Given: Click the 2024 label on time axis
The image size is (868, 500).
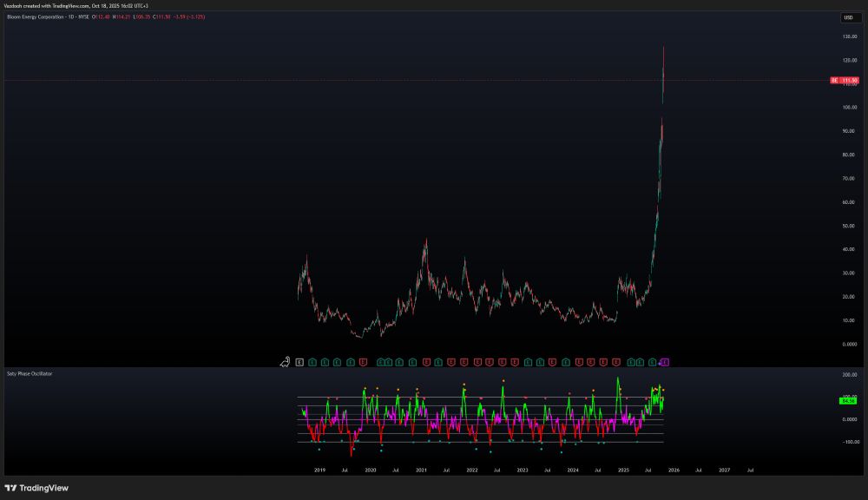Looking at the screenshot, I should [573, 470].
